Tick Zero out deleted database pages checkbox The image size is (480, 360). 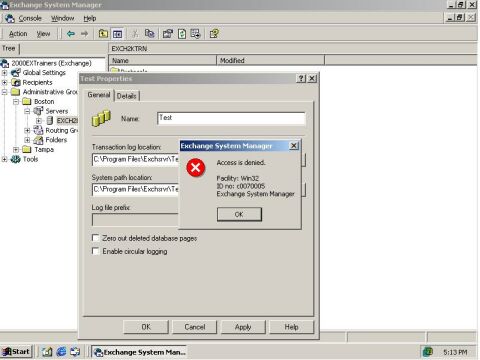point(95,238)
